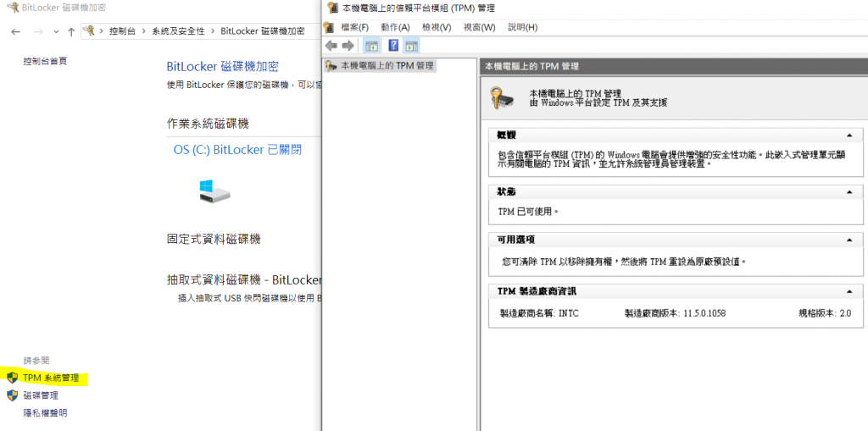This screenshot has width=868, height=431.
Task: Collapse the 狀態 section
Action: [x=849, y=192]
